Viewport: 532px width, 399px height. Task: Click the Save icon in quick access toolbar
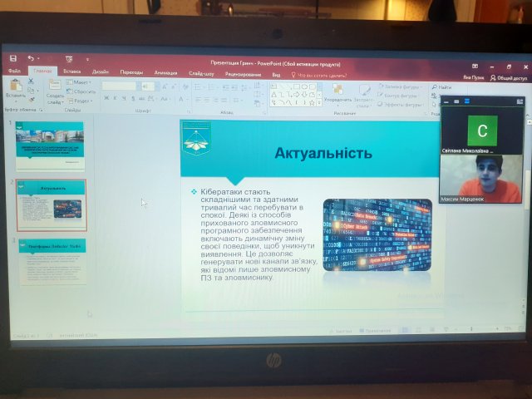tap(13, 58)
